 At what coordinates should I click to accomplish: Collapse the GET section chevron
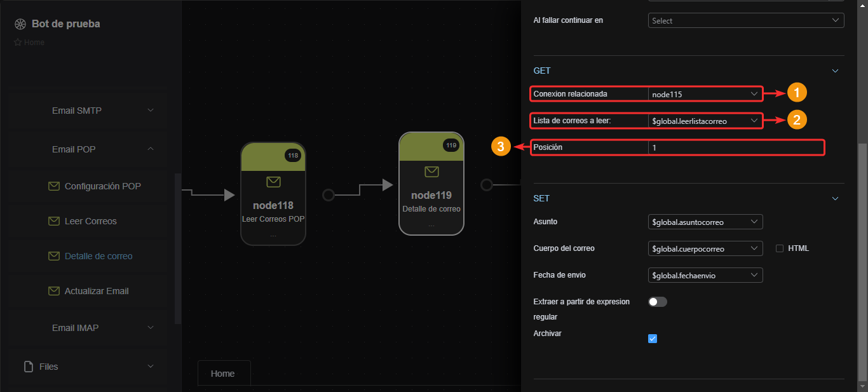tap(836, 71)
